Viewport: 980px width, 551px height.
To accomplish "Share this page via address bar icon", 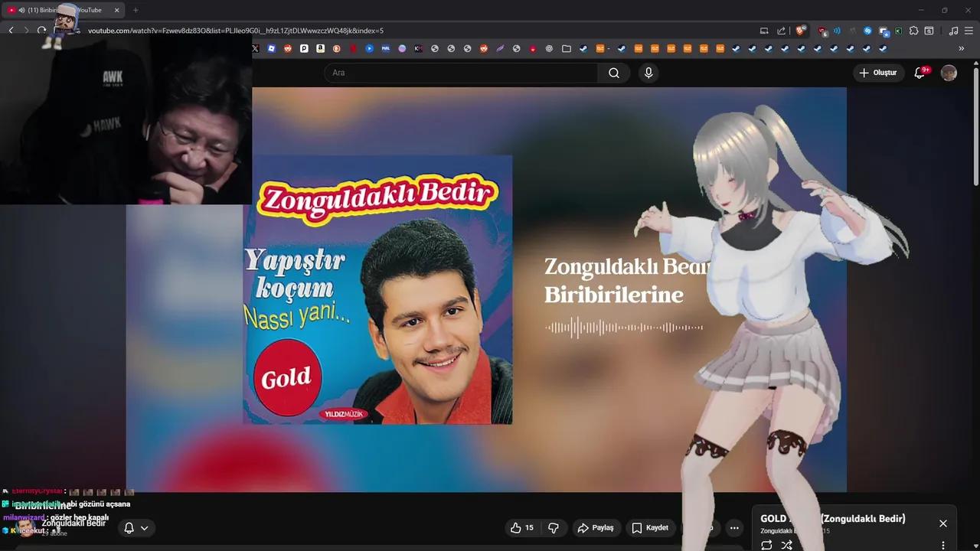I will (781, 31).
